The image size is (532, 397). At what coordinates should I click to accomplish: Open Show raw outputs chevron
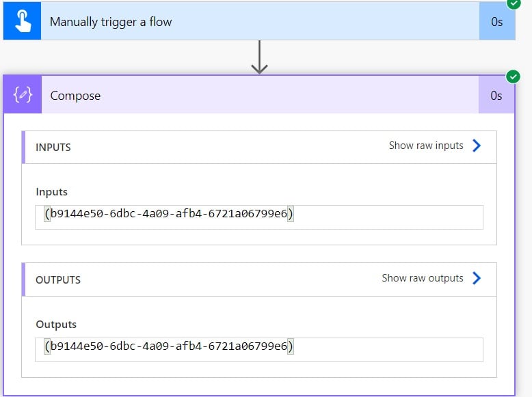tap(477, 278)
